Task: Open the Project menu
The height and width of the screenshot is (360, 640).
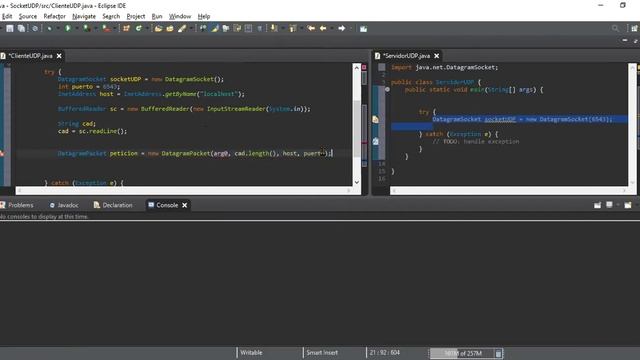Action: [136, 16]
